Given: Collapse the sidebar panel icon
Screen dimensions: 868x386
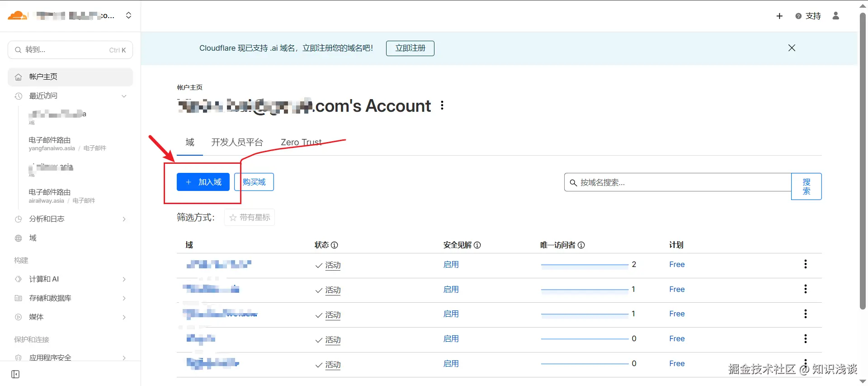Looking at the screenshot, I should point(15,374).
